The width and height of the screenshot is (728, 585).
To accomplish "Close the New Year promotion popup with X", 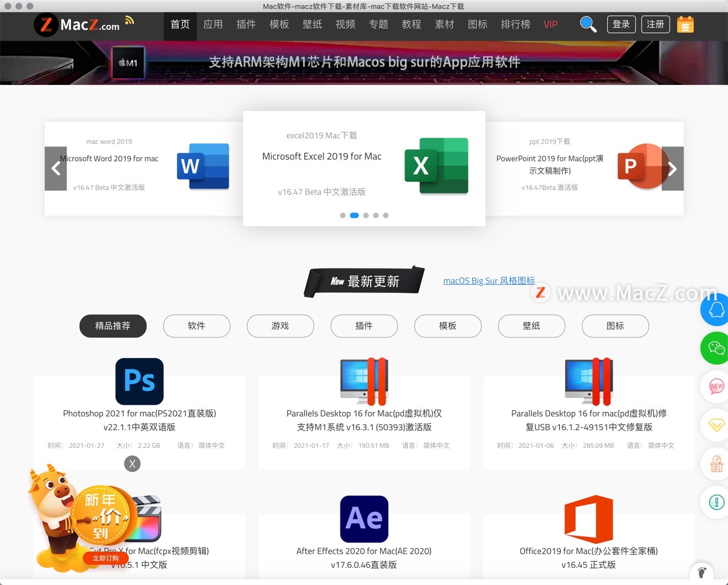I will tap(132, 464).
